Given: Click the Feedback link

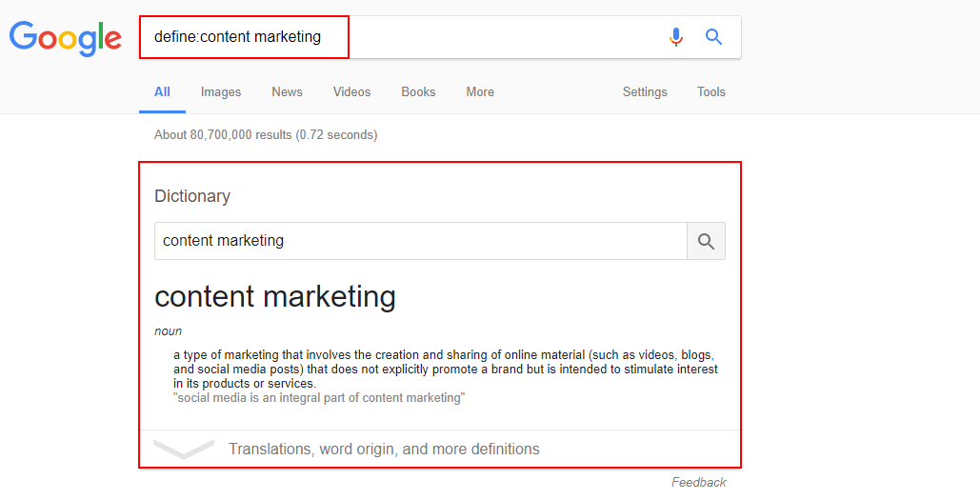Looking at the screenshot, I should coord(699,482).
